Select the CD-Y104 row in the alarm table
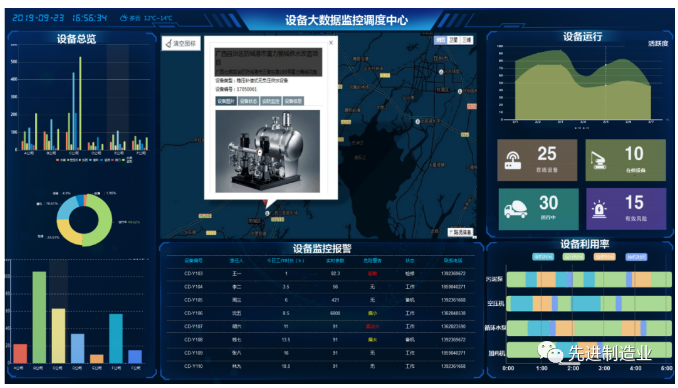This screenshot has height=388, width=678. click(321, 287)
